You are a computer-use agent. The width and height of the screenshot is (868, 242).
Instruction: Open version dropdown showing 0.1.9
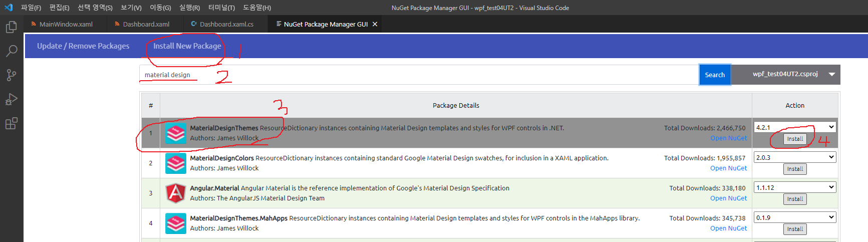click(795, 217)
